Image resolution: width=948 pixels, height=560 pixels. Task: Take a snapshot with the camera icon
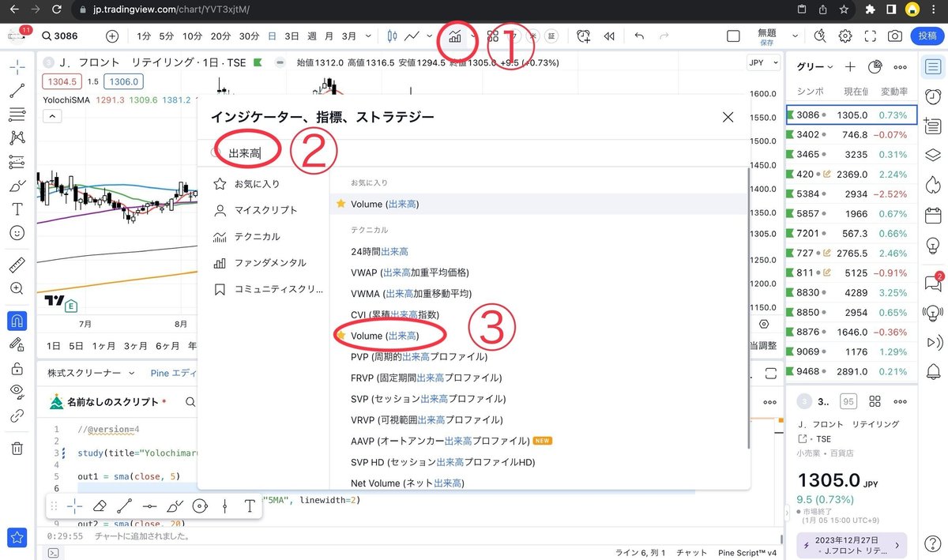[895, 36]
